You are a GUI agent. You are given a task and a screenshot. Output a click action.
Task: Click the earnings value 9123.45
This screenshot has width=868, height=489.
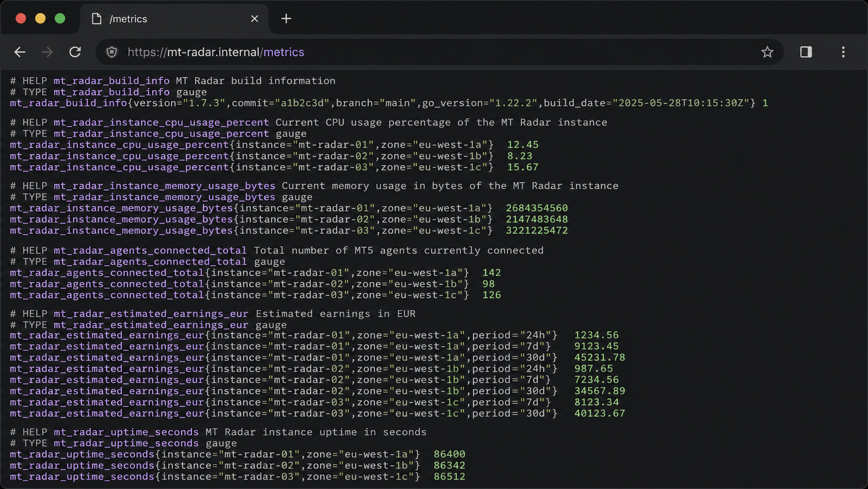(x=596, y=347)
